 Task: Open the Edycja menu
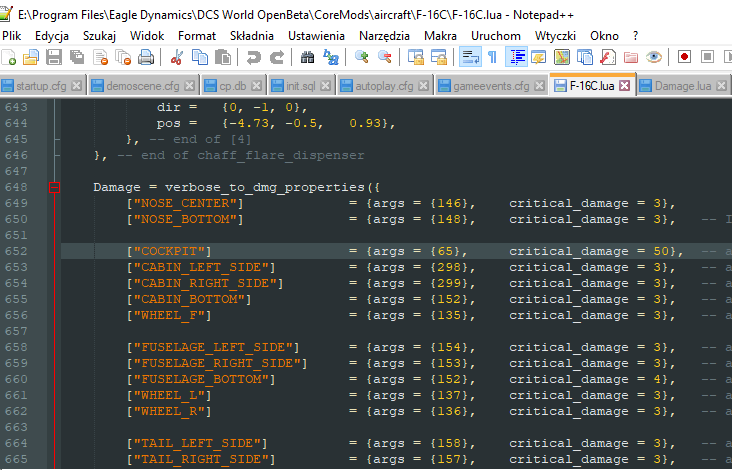(52, 36)
